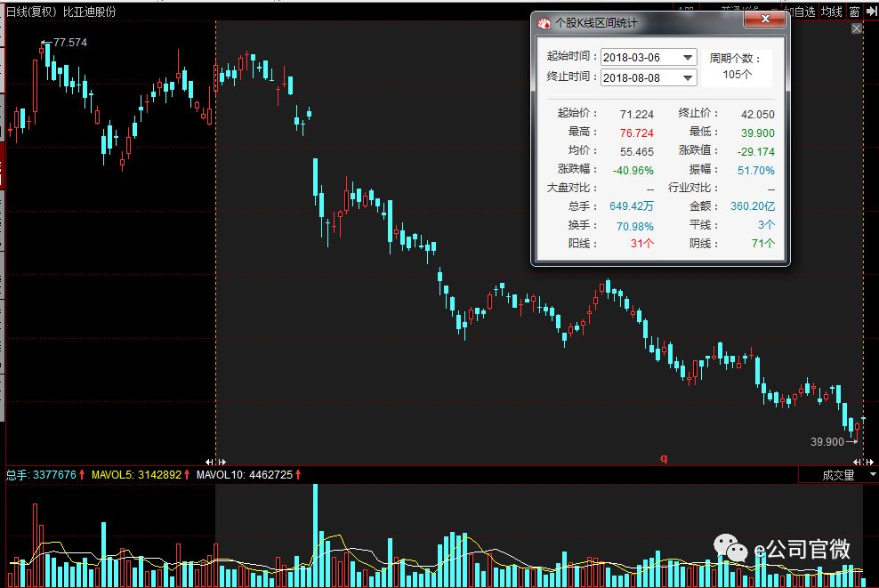Open the 起始时间 date dropdown
Image resolution: width=879 pixels, height=588 pixels.
[x=688, y=57]
